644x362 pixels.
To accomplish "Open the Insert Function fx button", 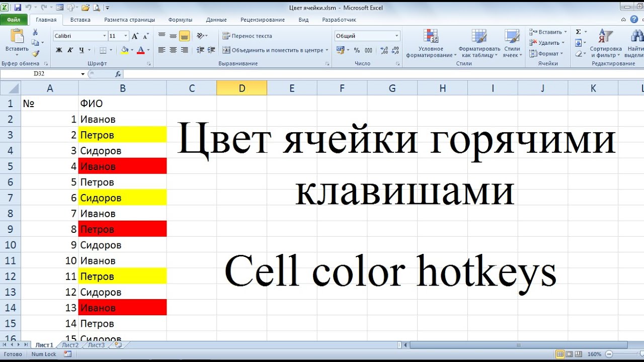I will coord(118,74).
